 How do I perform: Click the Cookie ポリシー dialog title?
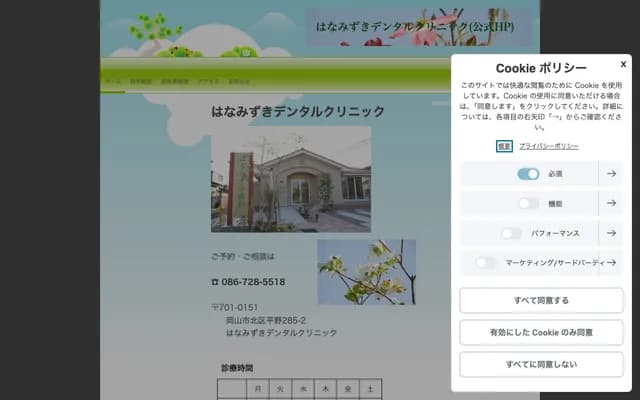[x=541, y=68]
